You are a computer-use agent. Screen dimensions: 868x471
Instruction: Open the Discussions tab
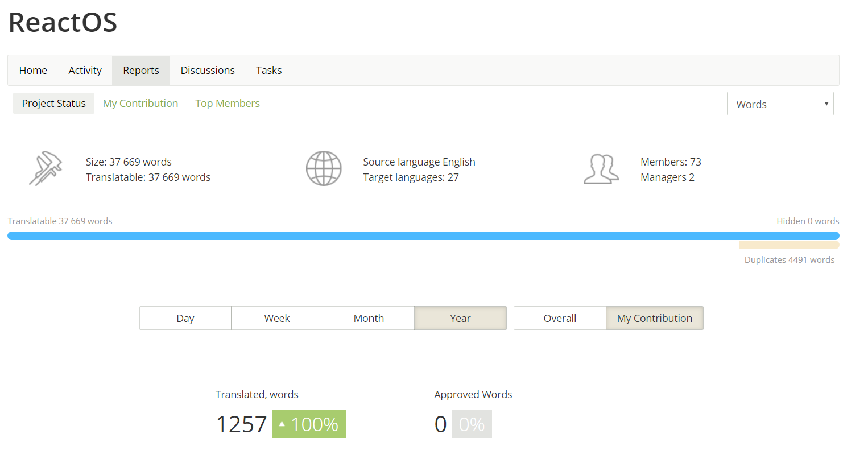tap(208, 71)
